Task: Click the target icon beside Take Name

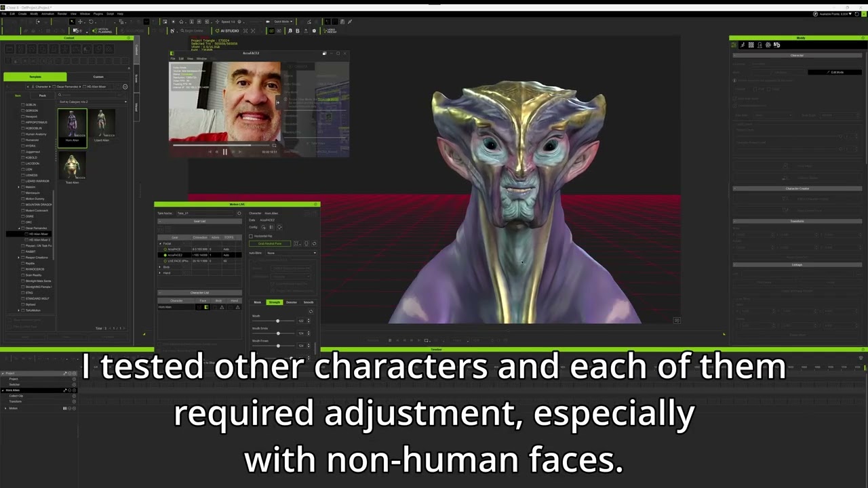Action: (239, 213)
